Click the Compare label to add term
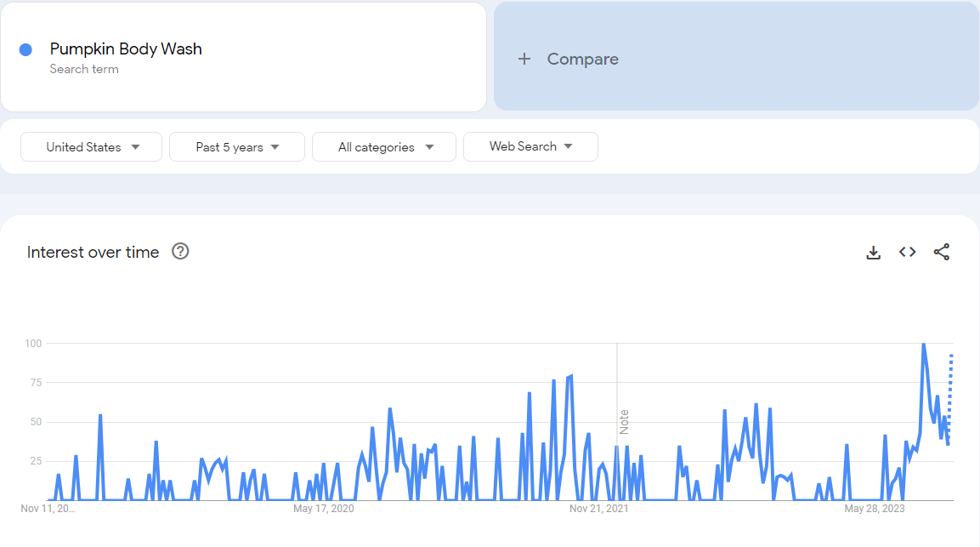 click(x=582, y=59)
